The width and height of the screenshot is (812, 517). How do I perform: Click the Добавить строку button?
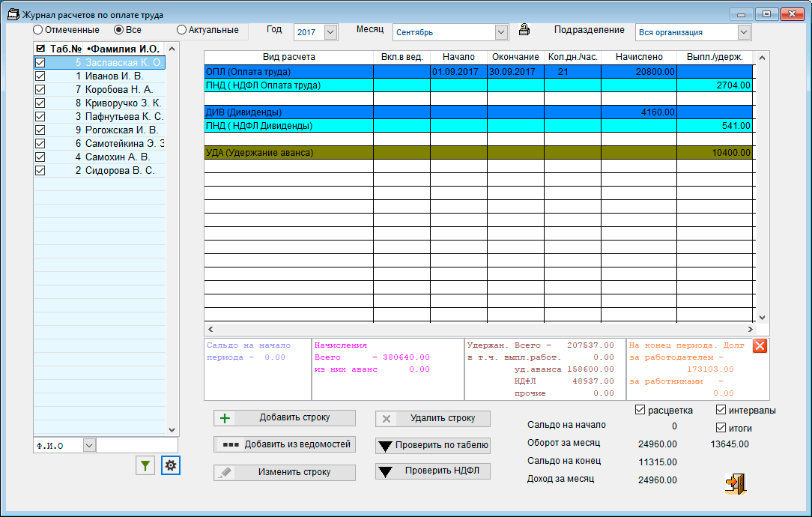pyautogui.click(x=285, y=418)
